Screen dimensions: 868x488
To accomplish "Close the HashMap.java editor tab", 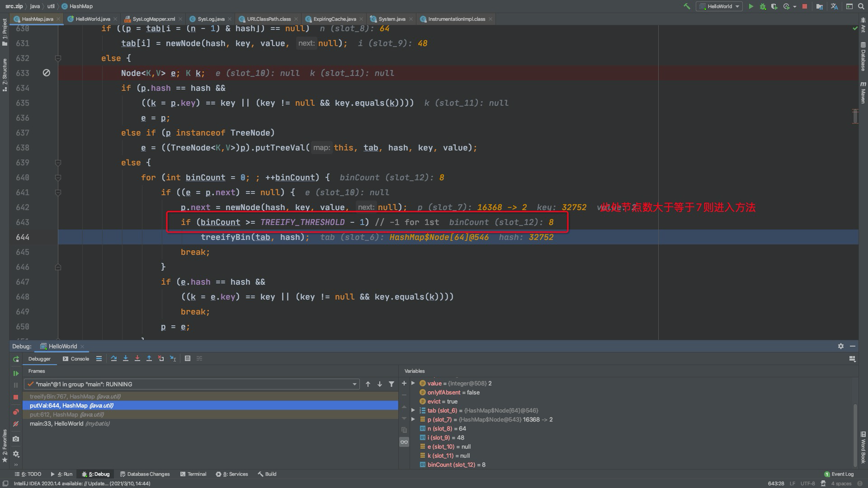I will tap(58, 19).
